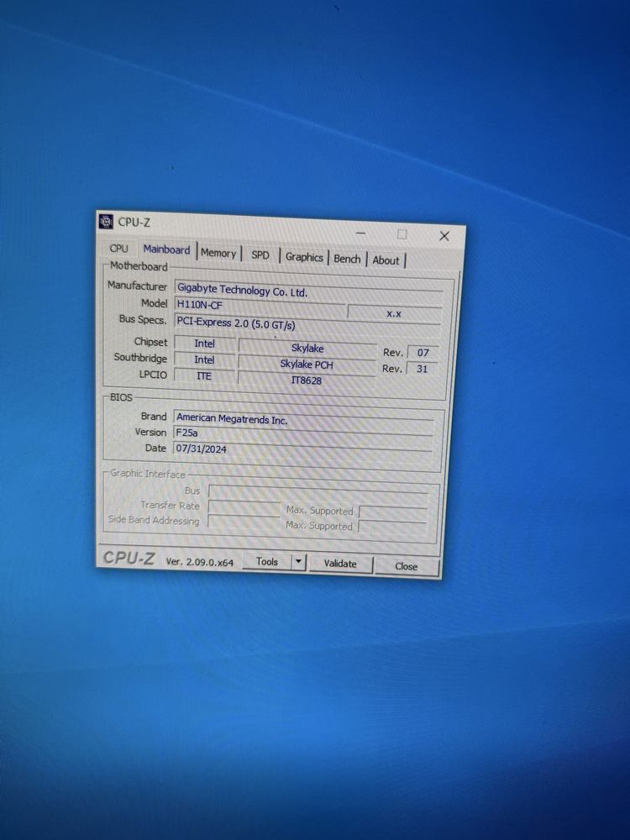Image resolution: width=630 pixels, height=840 pixels.
Task: Click Bus Specs value PCI-Express 2.0 (5.0 GT/s)
Action: tap(308, 324)
